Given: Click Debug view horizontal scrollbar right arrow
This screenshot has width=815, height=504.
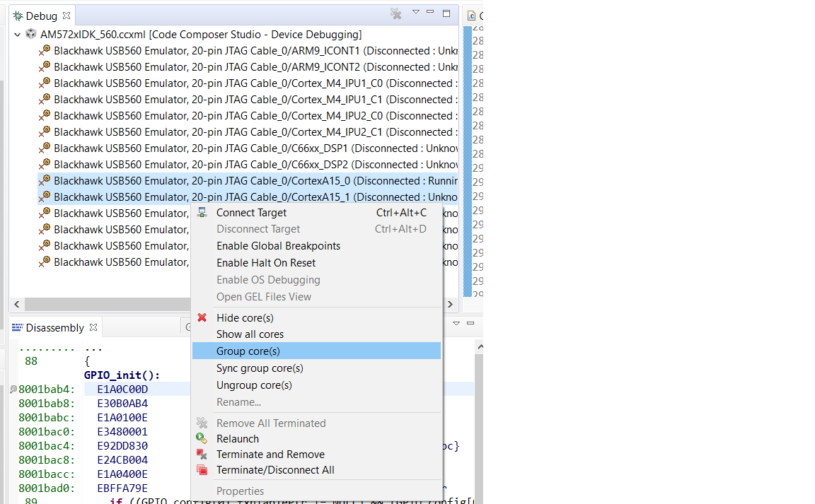Looking at the screenshot, I should (x=450, y=304).
